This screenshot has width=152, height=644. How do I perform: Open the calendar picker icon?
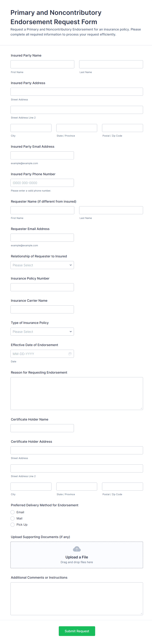70,354
